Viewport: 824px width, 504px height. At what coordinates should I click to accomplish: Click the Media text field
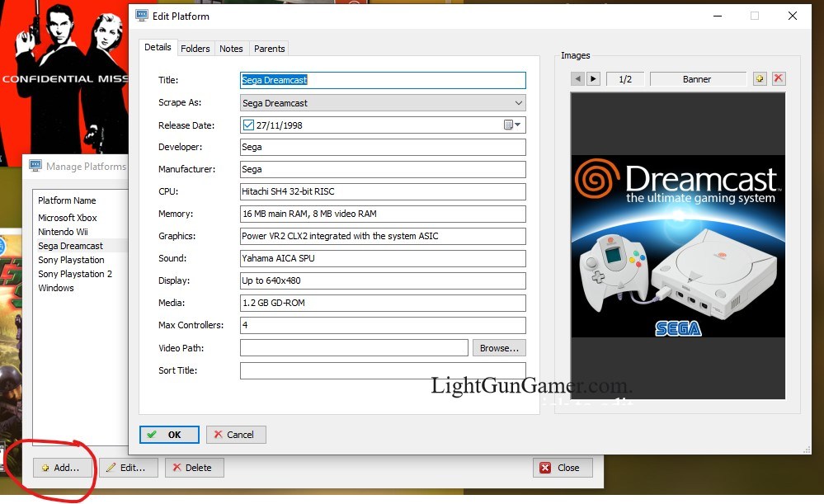click(x=383, y=303)
